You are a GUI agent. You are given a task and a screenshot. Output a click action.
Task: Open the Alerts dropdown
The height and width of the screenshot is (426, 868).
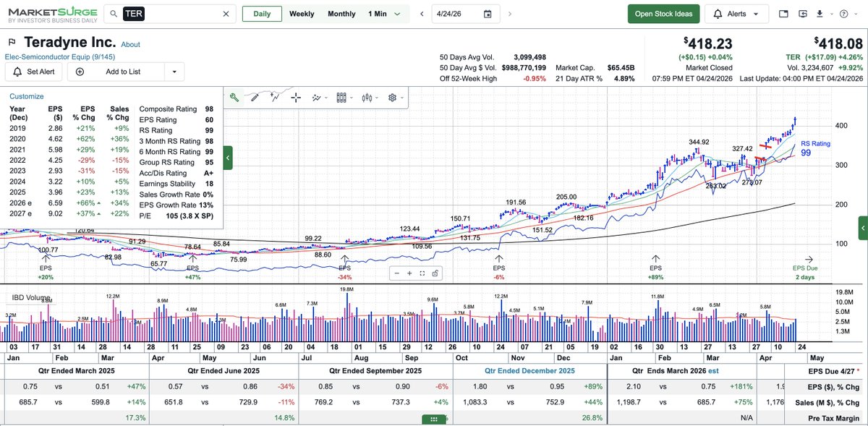[x=736, y=14]
